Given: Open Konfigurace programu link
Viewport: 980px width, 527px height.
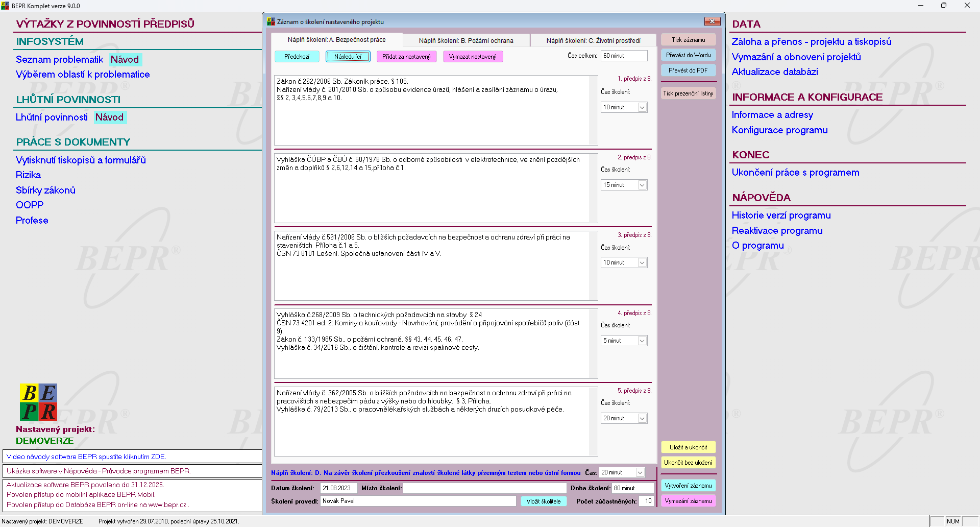Looking at the screenshot, I should click(779, 130).
